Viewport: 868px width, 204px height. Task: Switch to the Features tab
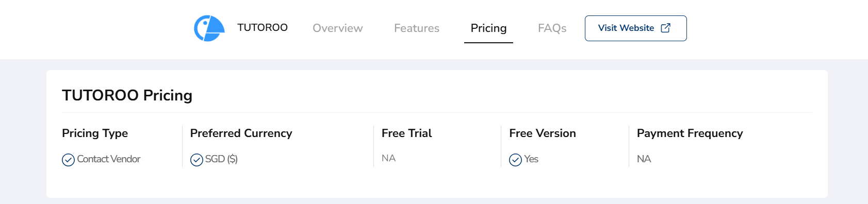417,28
